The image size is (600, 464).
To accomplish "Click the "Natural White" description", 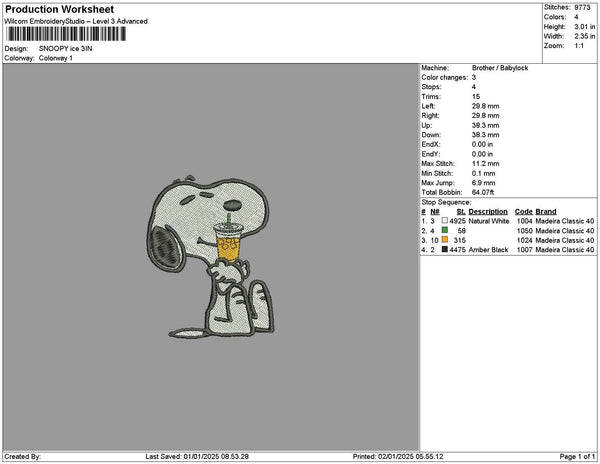I will [x=489, y=221].
